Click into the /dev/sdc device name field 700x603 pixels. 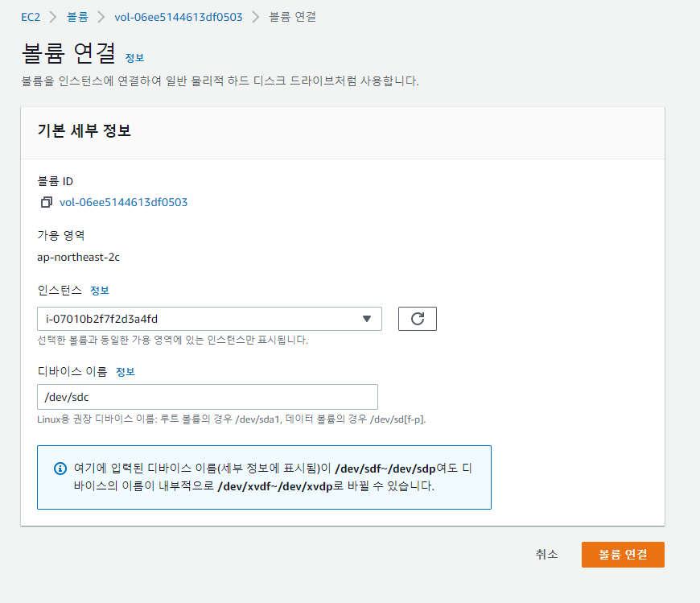coord(208,397)
